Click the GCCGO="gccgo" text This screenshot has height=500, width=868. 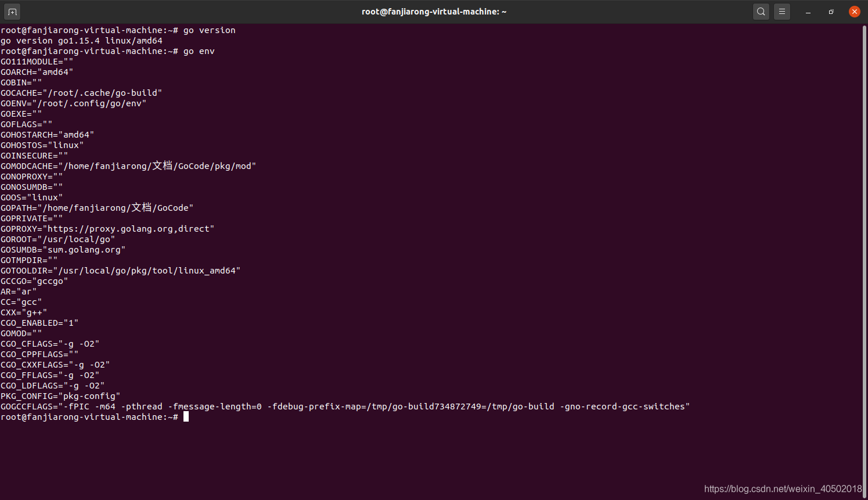pos(34,280)
